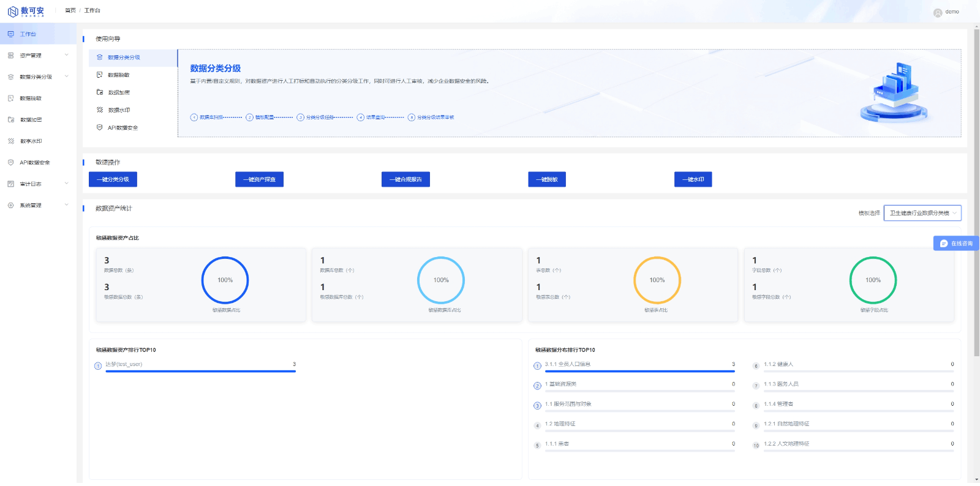Click the 数据水印 stripes icon in guide list

pos(100,110)
